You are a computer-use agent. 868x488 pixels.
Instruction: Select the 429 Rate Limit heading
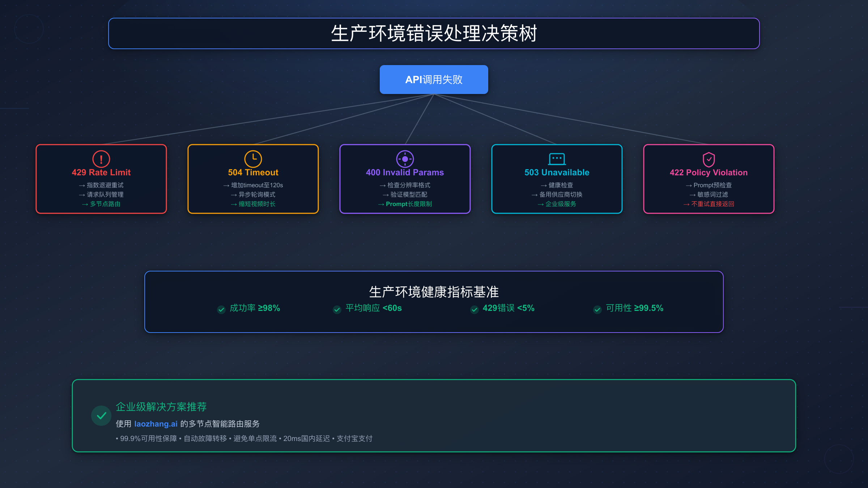tap(101, 172)
